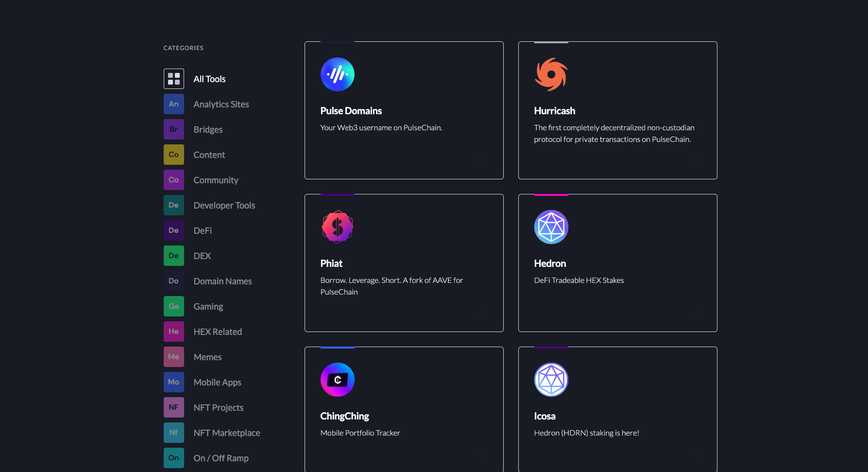This screenshot has height=472, width=868.
Task: Select the On / Off Ramp category
Action: tap(221, 457)
